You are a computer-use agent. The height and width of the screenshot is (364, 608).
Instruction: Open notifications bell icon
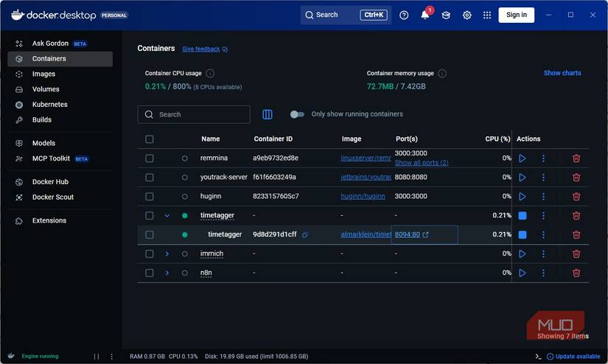point(425,15)
